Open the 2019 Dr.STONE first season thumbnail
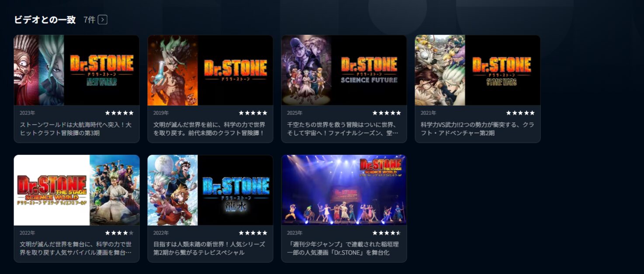644x274 pixels. (210, 70)
